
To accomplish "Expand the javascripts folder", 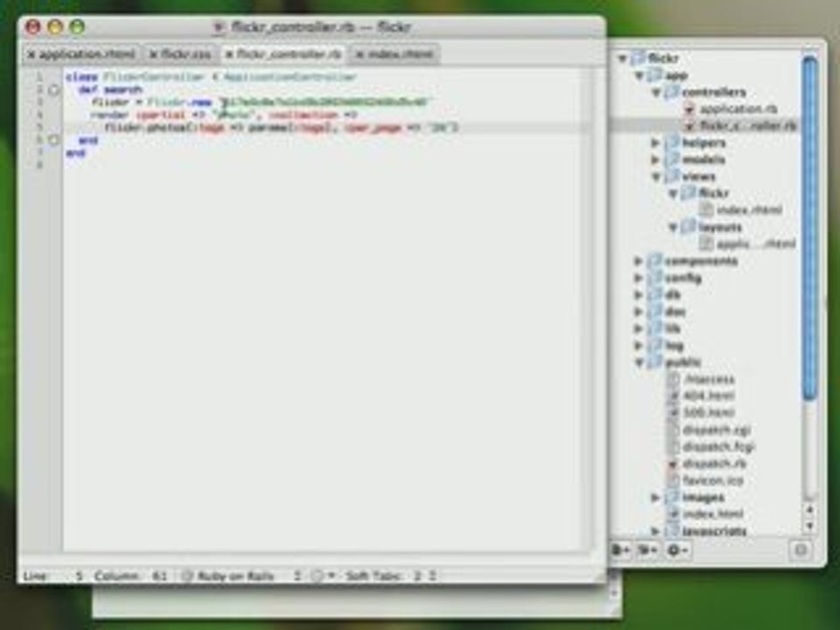I will [655, 531].
